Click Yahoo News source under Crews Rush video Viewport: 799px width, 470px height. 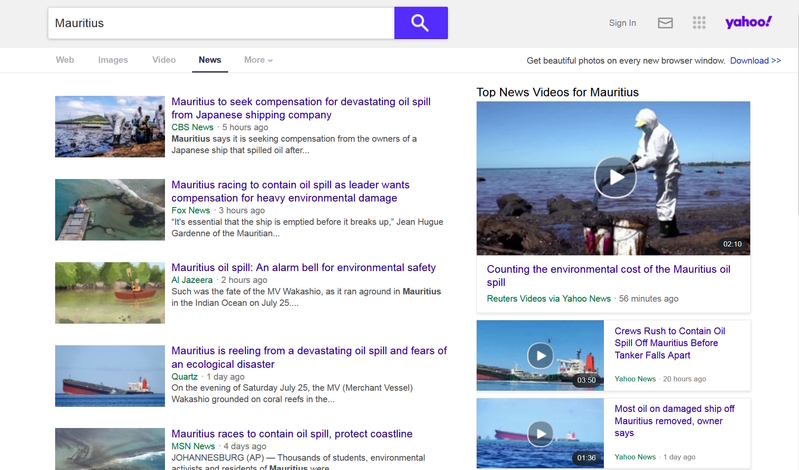pyautogui.click(x=635, y=379)
